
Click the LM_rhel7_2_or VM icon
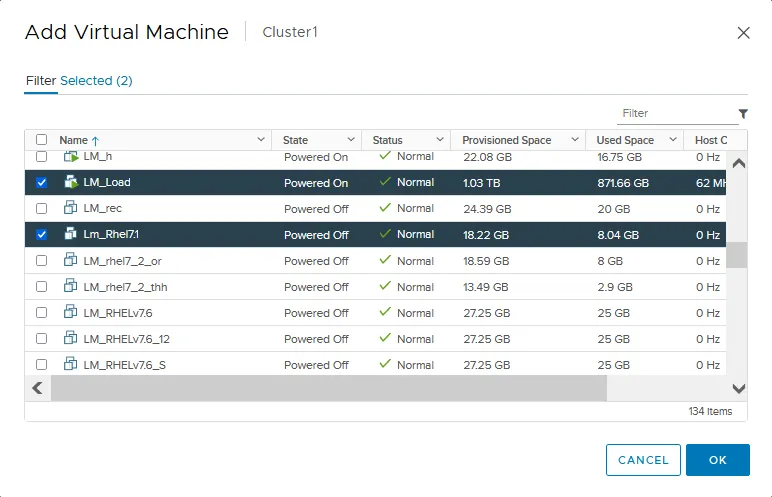point(70,260)
